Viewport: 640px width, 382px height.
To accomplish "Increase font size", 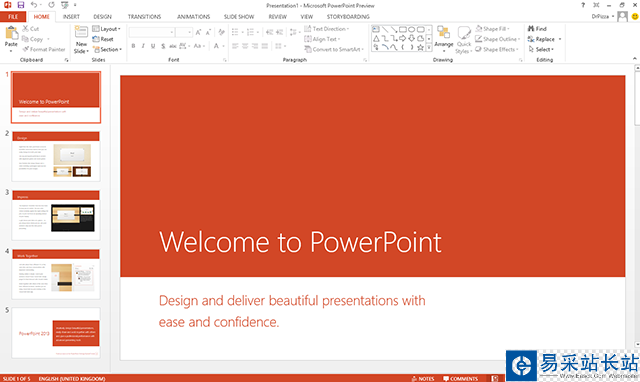I will coord(198,32).
